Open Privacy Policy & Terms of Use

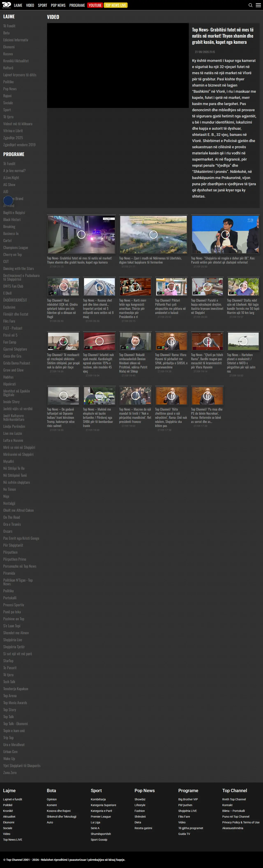pyautogui.click(x=241, y=822)
